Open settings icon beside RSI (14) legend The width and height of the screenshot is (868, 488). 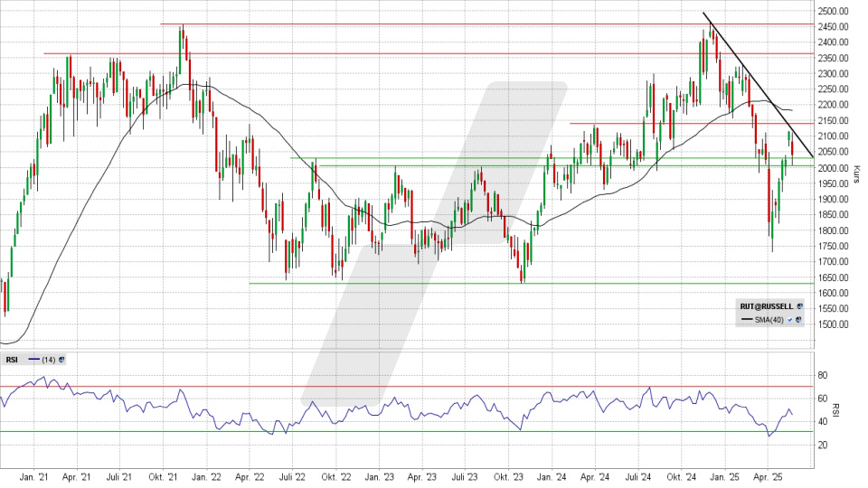pos(61,360)
